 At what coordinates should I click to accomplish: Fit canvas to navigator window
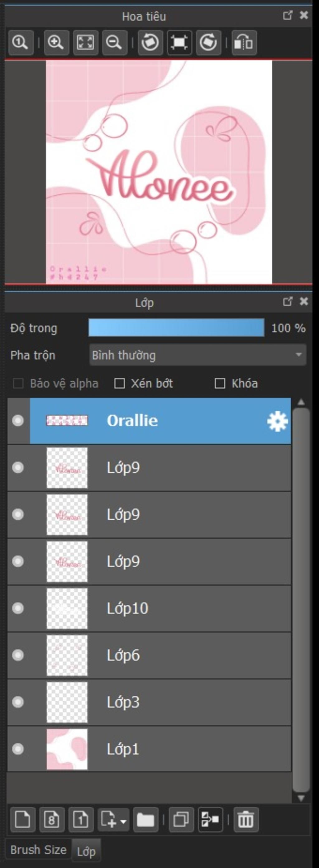[85, 42]
